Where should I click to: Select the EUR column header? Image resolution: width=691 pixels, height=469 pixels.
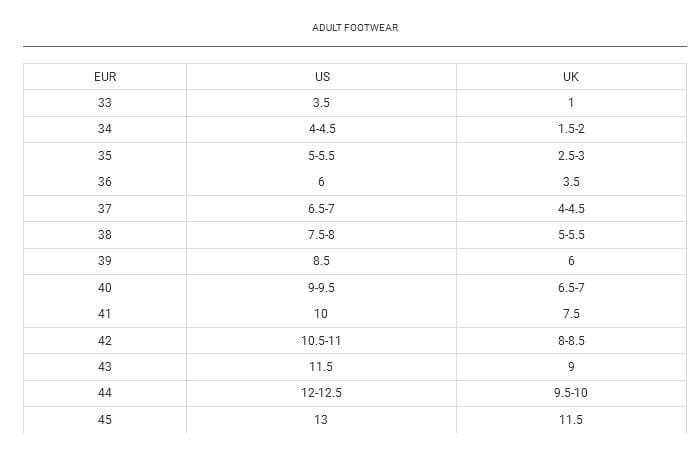tap(105, 77)
